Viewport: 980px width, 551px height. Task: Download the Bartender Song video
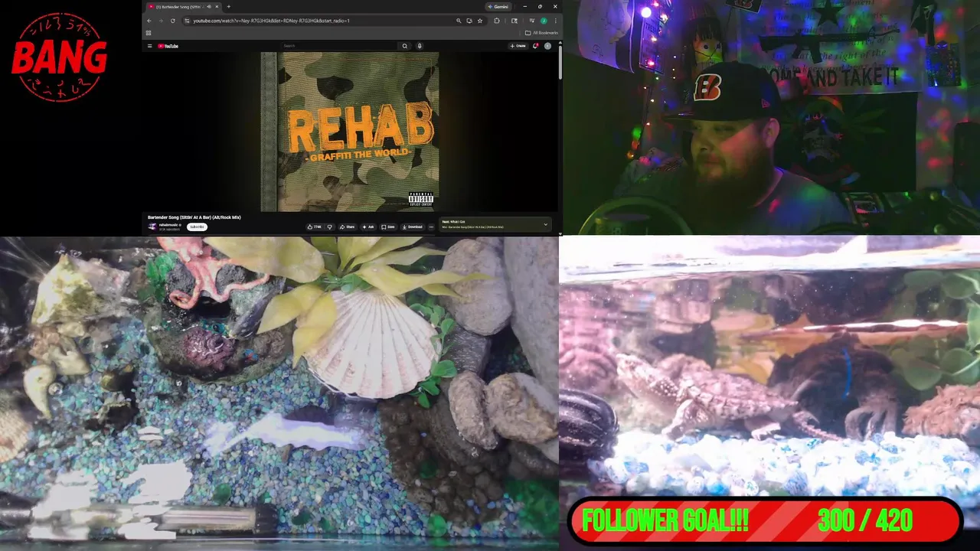412,227
